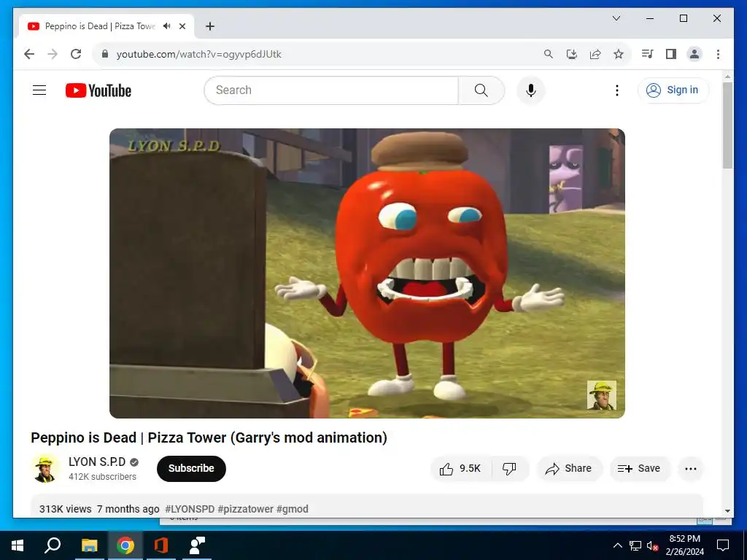
Task: Click in the YouTube Search box
Action: (331, 90)
